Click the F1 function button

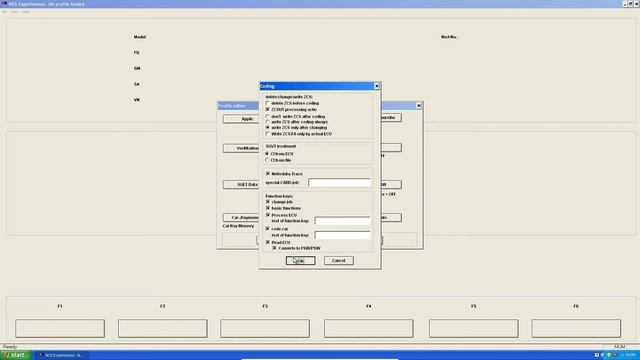pyautogui.click(x=60, y=329)
